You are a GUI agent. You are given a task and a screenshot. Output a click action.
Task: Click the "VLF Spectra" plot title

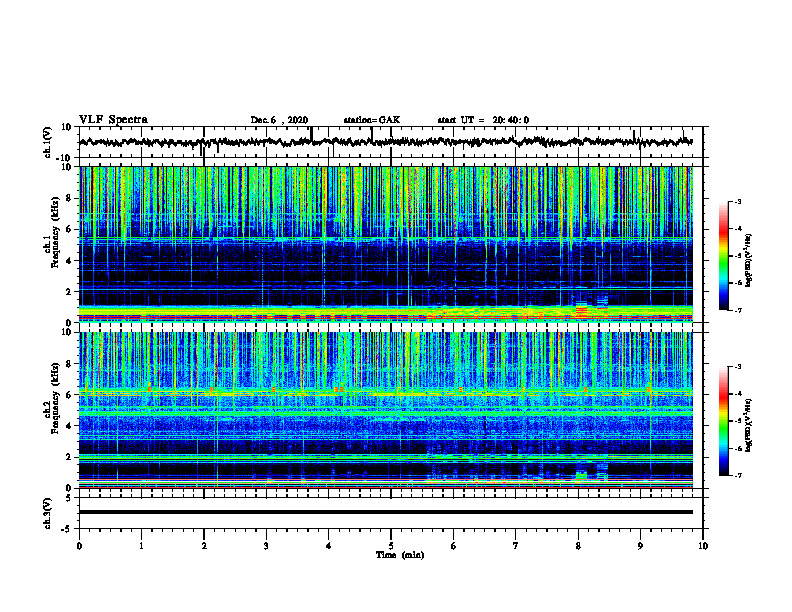(113, 120)
